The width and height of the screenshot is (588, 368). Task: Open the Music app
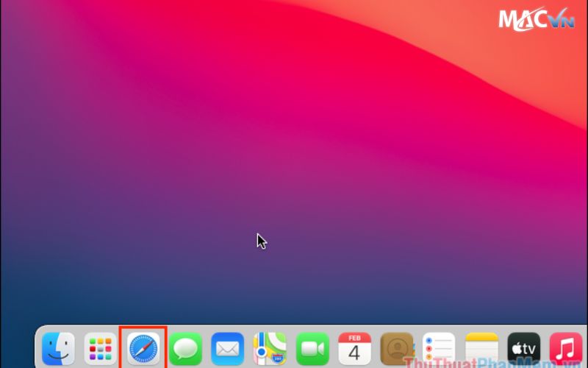pos(565,348)
